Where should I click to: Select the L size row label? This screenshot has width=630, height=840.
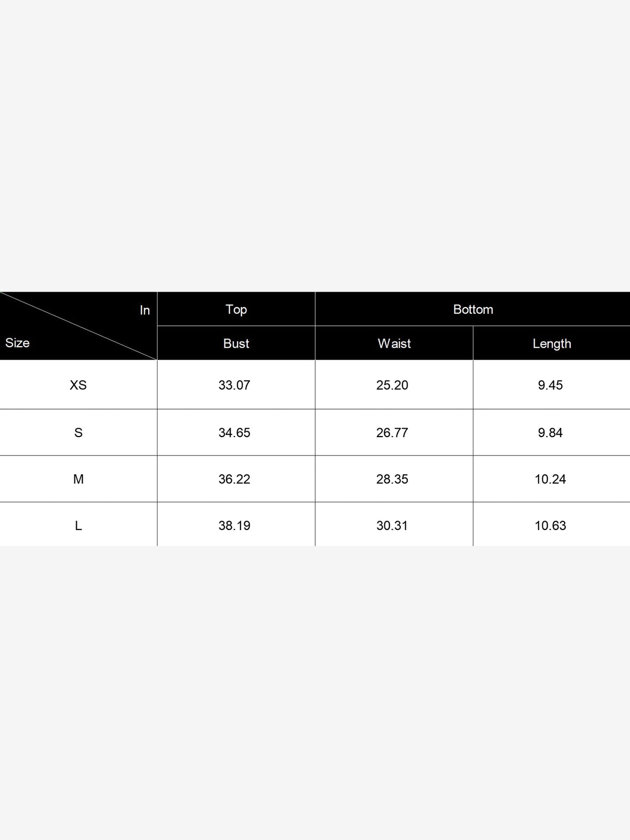[78, 526]
